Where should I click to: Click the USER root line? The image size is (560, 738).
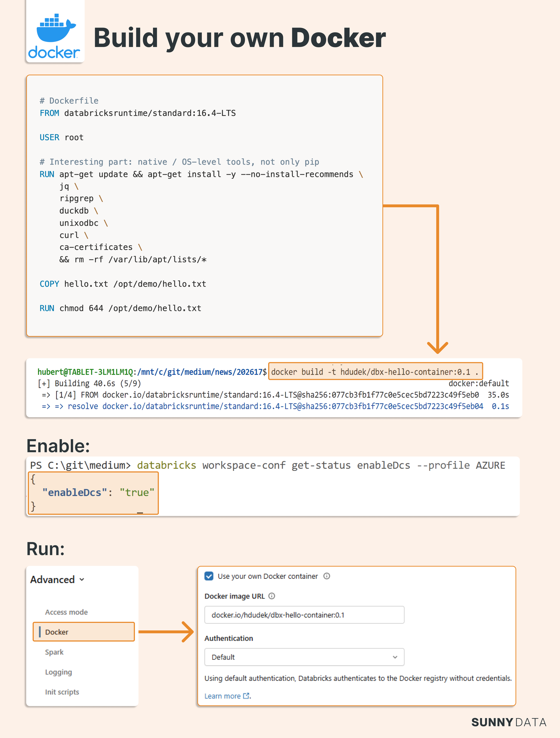coord(61,137)
